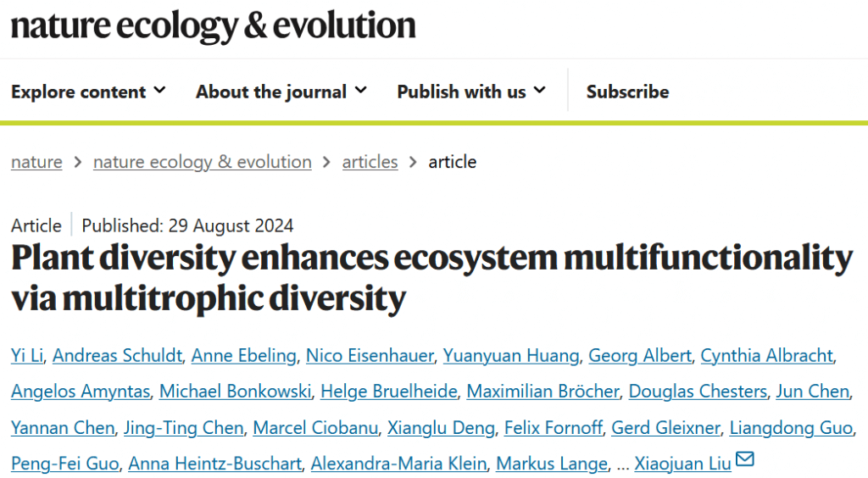This screenshot has height=478, width=868.
Task: Expand the Explore content dropdown
Action: (x=88, y=92)
